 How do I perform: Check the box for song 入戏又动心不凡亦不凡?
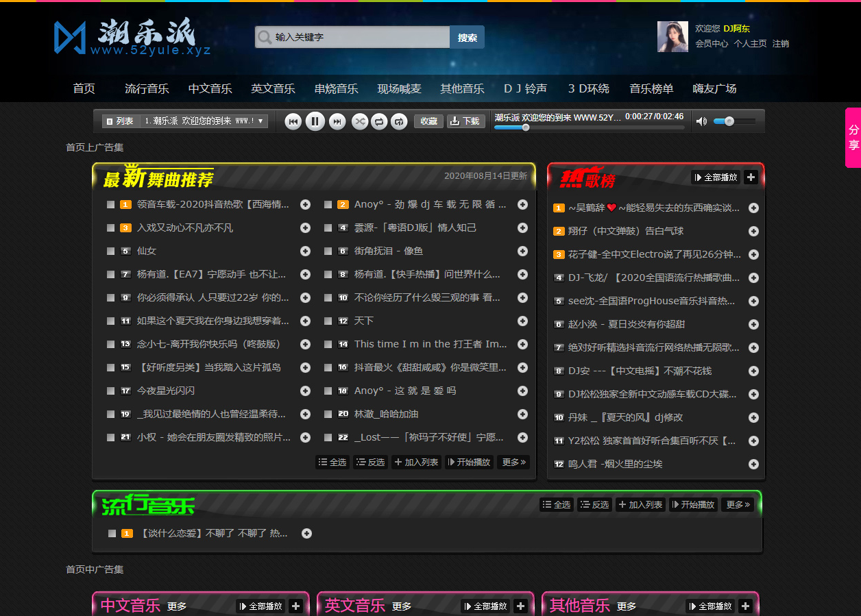111,228
